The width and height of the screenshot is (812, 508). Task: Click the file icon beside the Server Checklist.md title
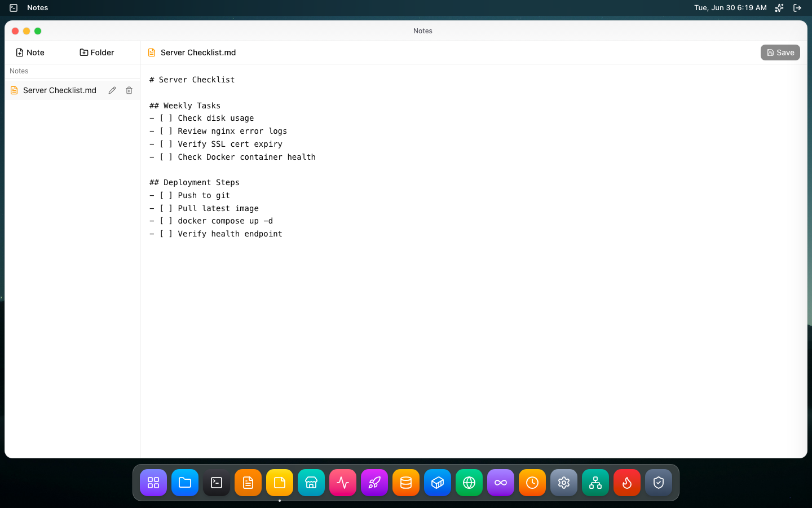[152, 52]
